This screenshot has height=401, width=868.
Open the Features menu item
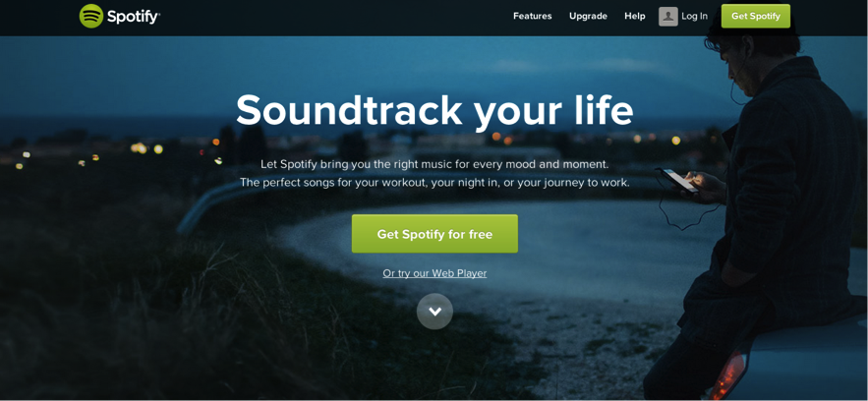pos(533,16)
